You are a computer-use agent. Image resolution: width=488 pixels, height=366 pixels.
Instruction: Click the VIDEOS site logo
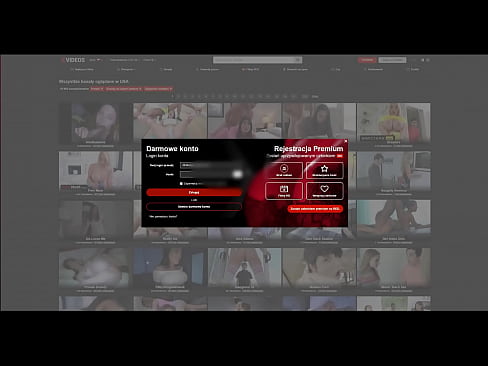tap(73, 60)
